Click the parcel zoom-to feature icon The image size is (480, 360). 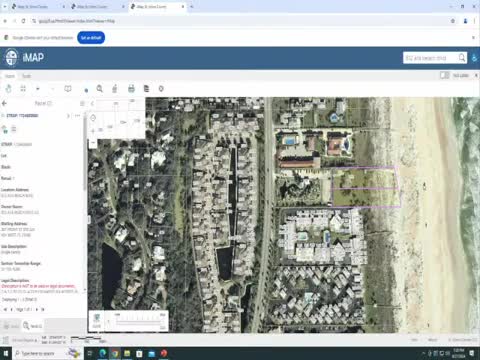pyautogui.click(x=5, y=129)
